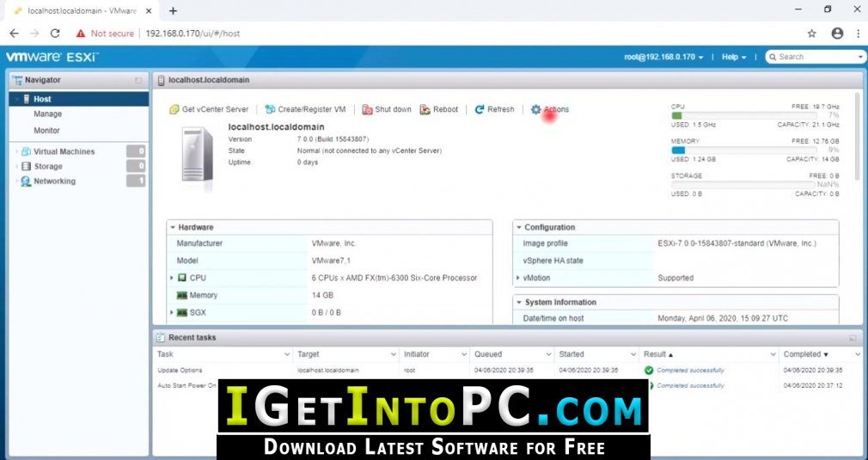Click the CPU usage bar
This screenshot has height=460, width=868.
click(x=743, y=116)
